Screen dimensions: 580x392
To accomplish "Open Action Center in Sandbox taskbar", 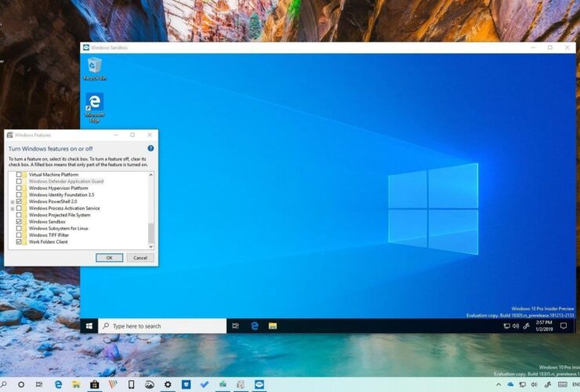I will click(x=564, y=326).
